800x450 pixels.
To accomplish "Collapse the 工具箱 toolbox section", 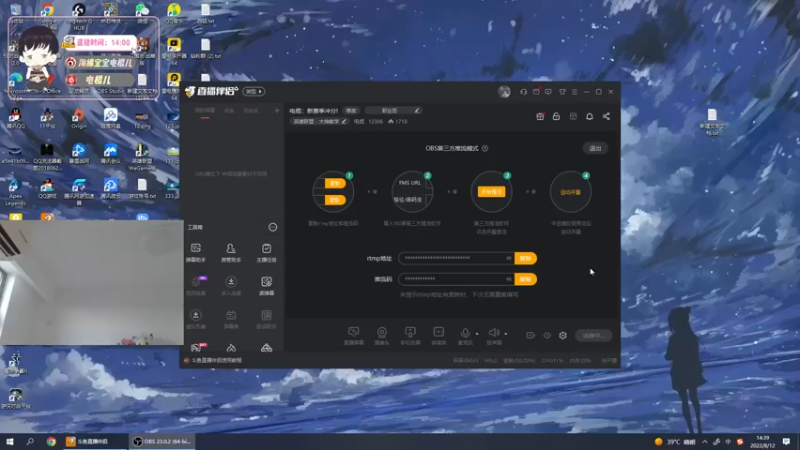I will click(273, 227).
